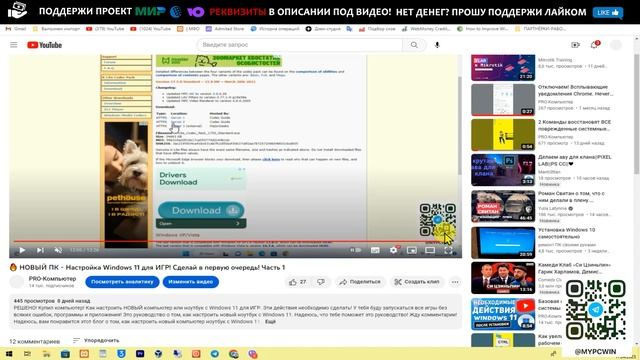Viewport: 640px width, 360px height.
Task: Open the Mikrotik Training video thumbnail
Action: point(503,67)
